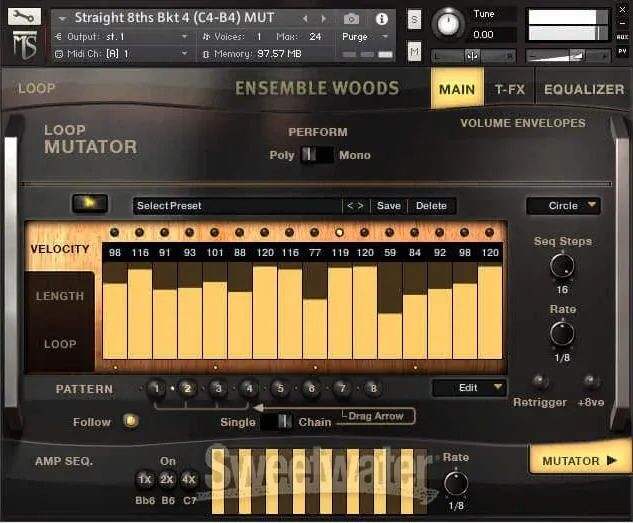Go to previous instrument arrow in header
Image resolution: width=633 pixels, height=523 pixels.
point(305,19)
